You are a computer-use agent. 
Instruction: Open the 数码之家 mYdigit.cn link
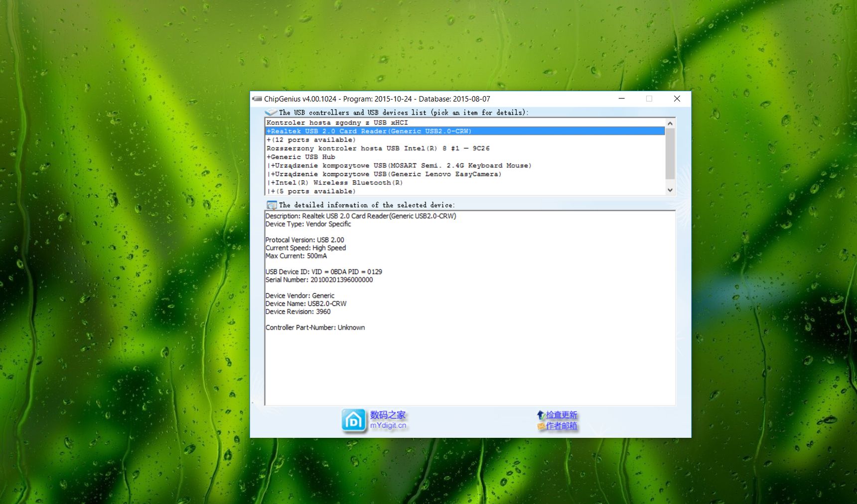click(x=388, y=420)
